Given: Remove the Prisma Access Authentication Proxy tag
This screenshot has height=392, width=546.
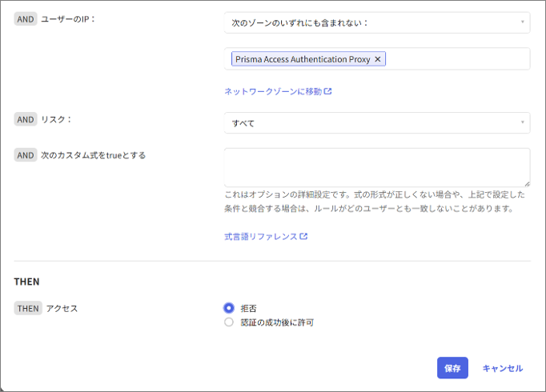Looking at the screenshot, I should point(378,59).
